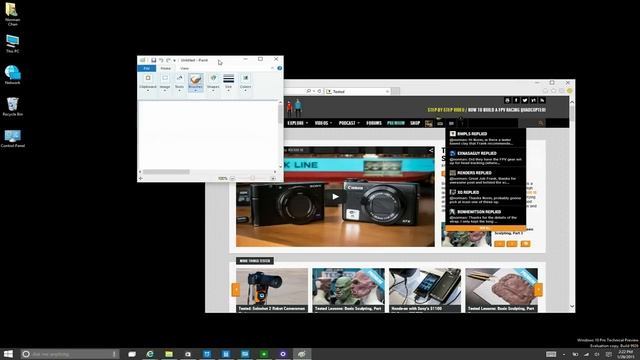
Task: Click the previous carousel arrow under More Things
Action: (x=236, y=289)
